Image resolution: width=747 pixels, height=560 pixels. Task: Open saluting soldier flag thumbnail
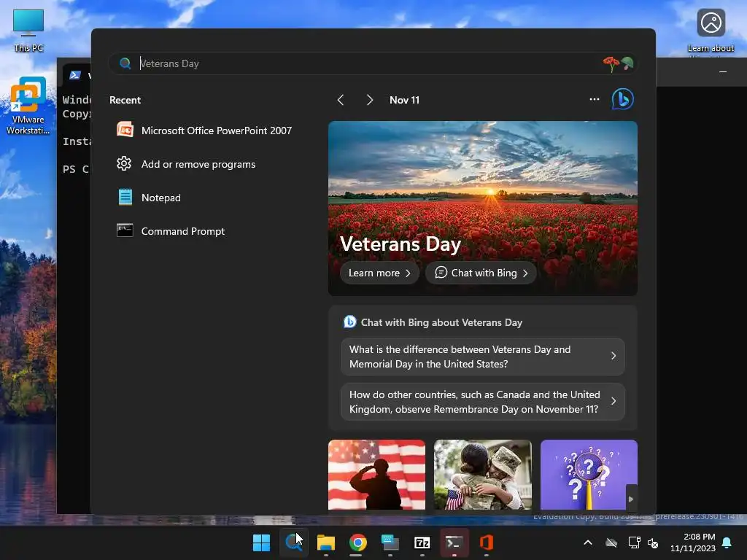(376, 475)
